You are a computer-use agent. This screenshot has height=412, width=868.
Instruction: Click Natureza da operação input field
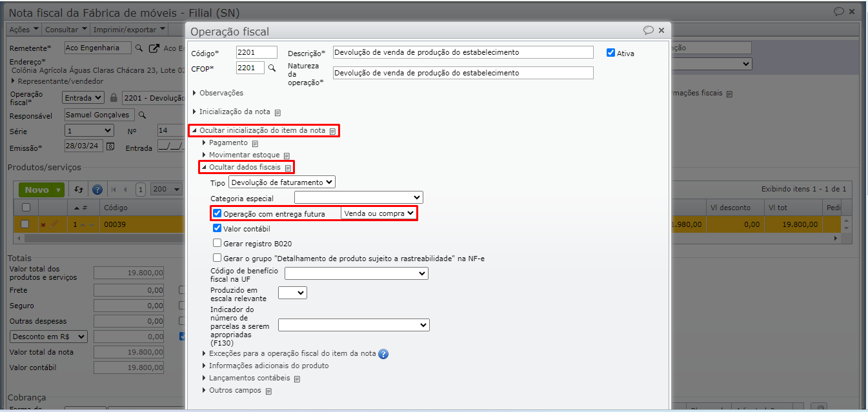[x=463, y=73]
